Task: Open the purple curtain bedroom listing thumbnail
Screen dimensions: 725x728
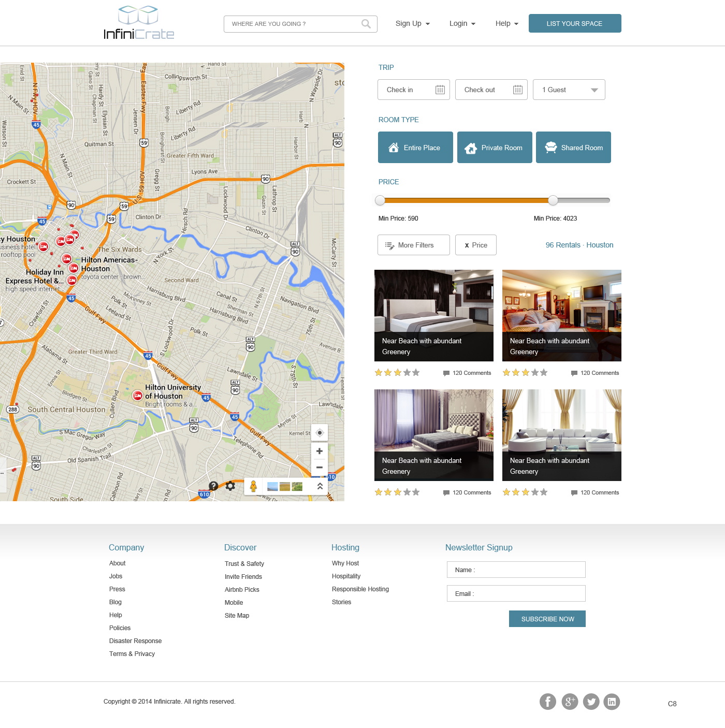Action: [434, 435]
